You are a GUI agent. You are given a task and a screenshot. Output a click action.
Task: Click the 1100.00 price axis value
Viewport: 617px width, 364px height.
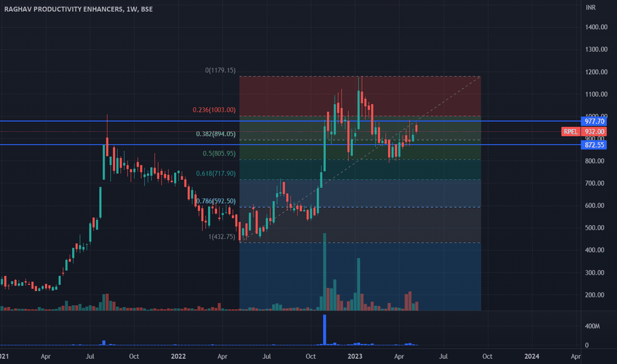click(x=596, y=94)
